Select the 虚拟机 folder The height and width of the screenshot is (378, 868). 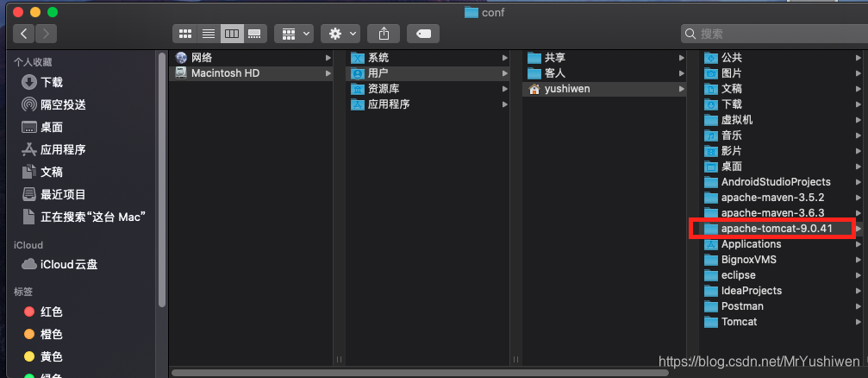[x=782, y=120]
